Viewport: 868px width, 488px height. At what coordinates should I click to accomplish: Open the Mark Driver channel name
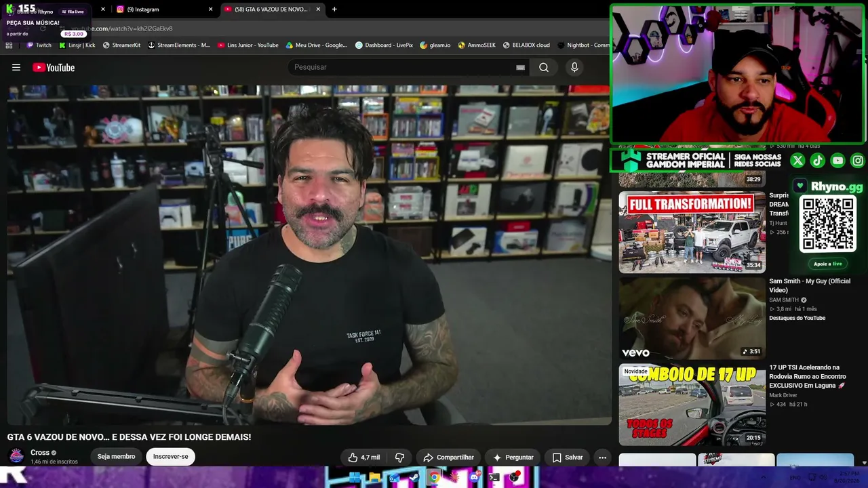click(783, 395)
